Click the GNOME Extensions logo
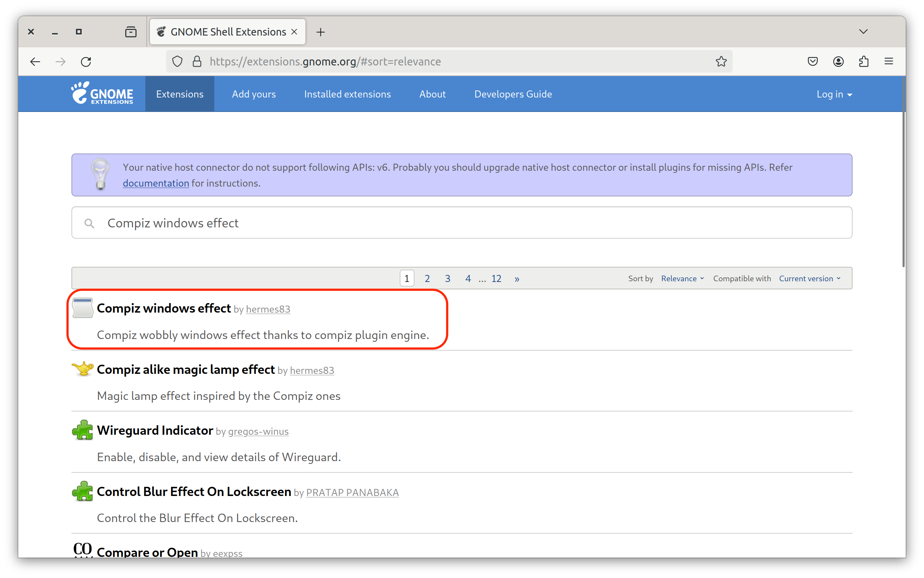Image resolution: width=924 pixels, height=578 pixels. (x=102, y=94)
